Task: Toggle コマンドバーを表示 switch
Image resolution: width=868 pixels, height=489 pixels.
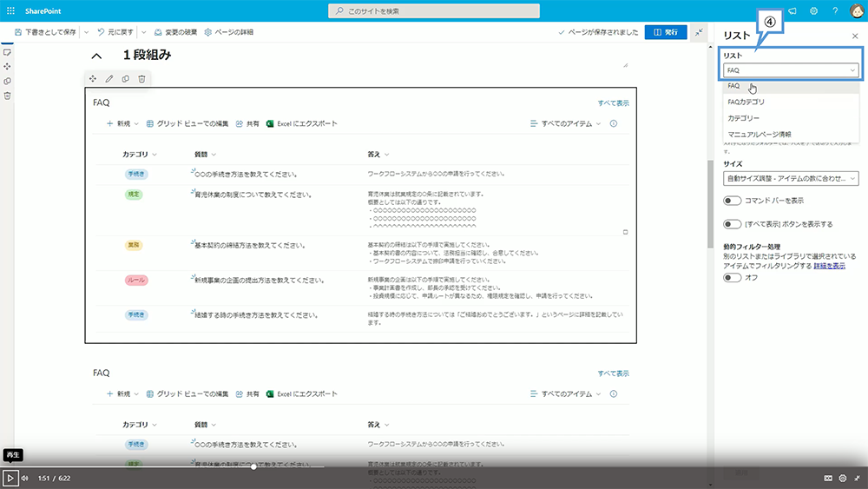Action: coord(732,201)
